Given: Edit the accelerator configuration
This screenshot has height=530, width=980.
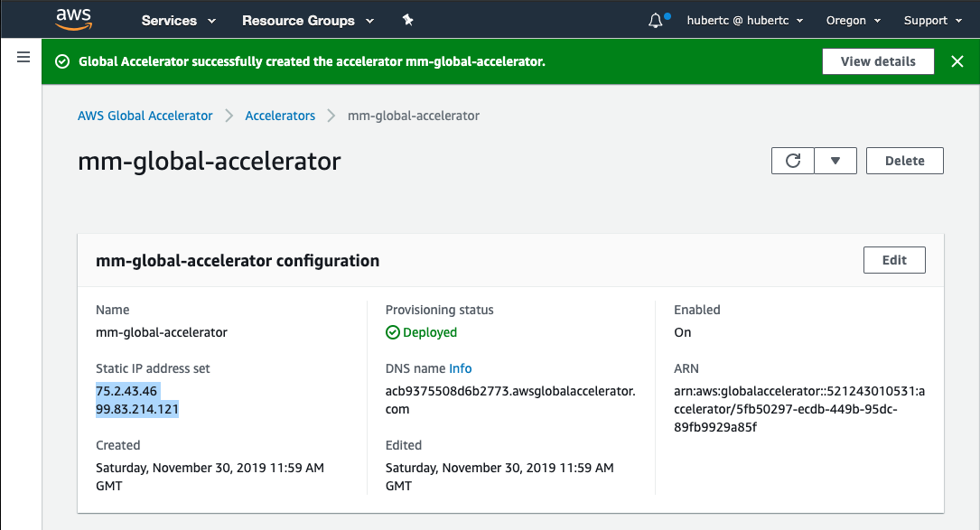Looking at the screenshot, I should (x=894, y=260).
